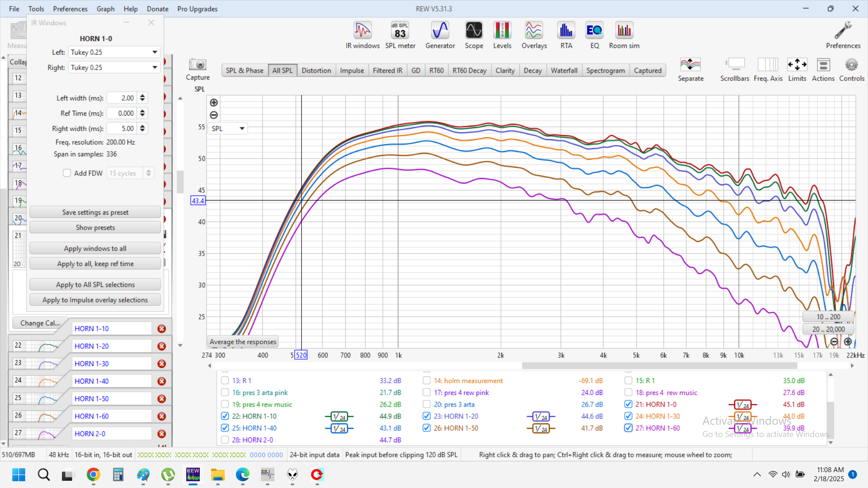Click Average the responses button

point(243,342)
